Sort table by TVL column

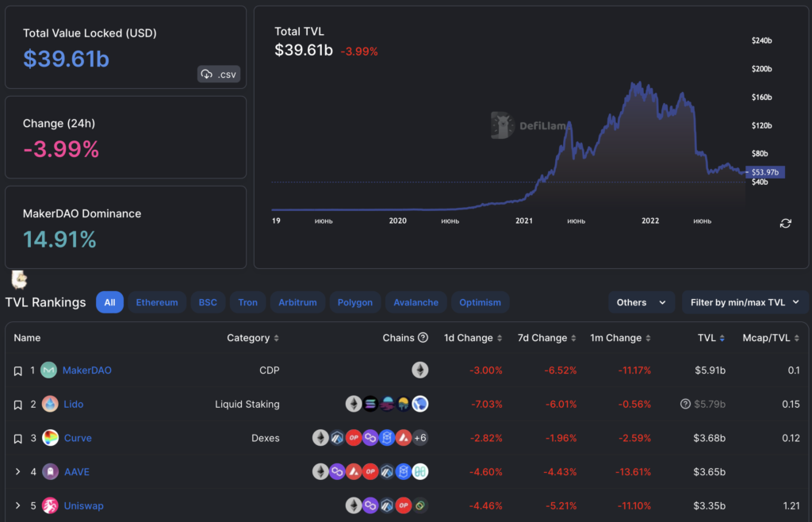coord(710,338)
